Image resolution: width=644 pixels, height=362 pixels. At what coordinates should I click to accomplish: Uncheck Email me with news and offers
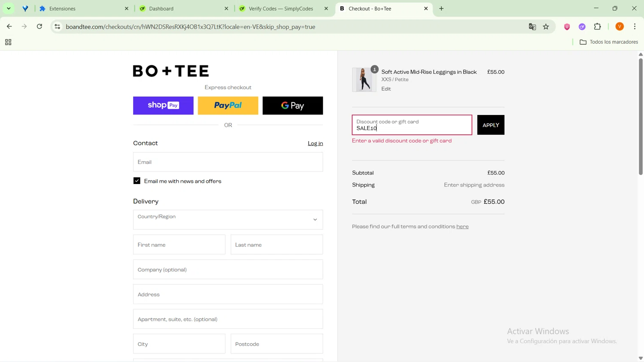click(x=137, y=181)
